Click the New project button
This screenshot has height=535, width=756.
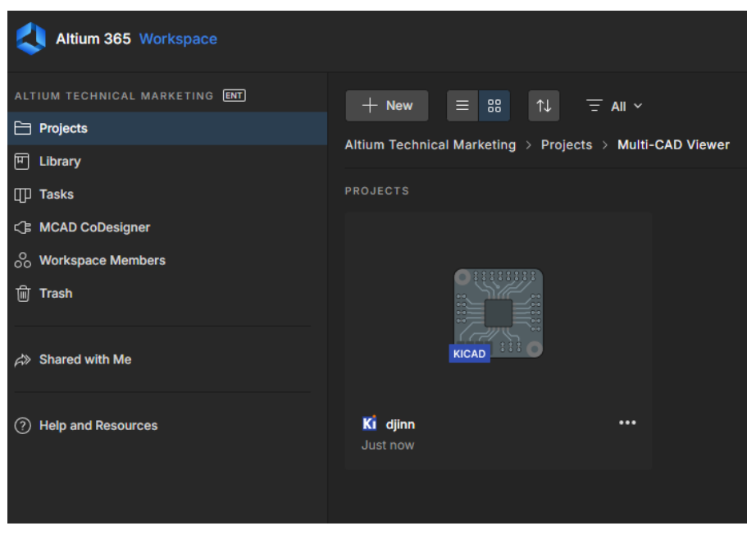[387, 106]
